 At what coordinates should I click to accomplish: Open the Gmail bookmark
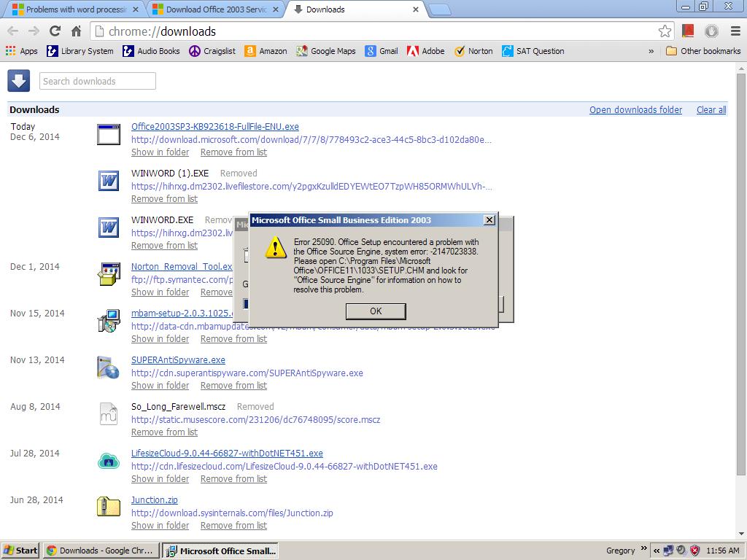click(x=381, y=51)
